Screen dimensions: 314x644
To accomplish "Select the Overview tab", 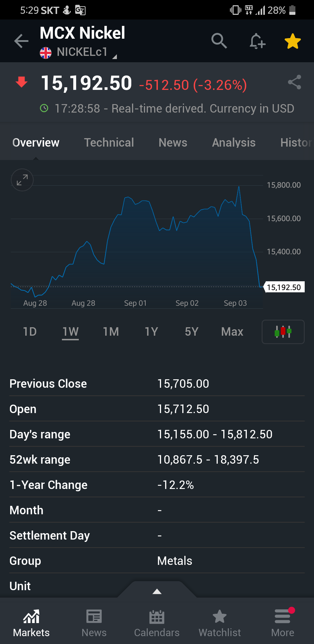I will coord(36,143).
